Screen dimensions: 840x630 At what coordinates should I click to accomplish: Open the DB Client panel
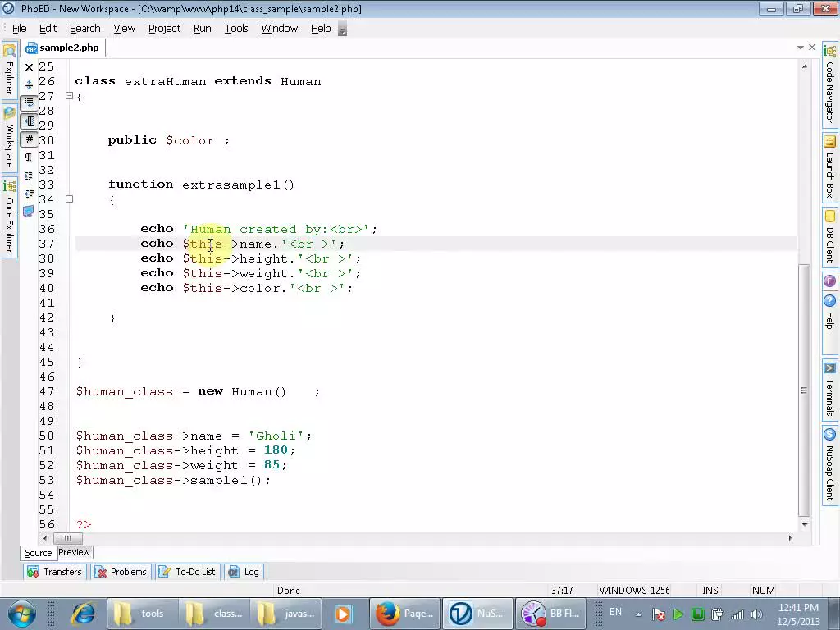(829, 240)
